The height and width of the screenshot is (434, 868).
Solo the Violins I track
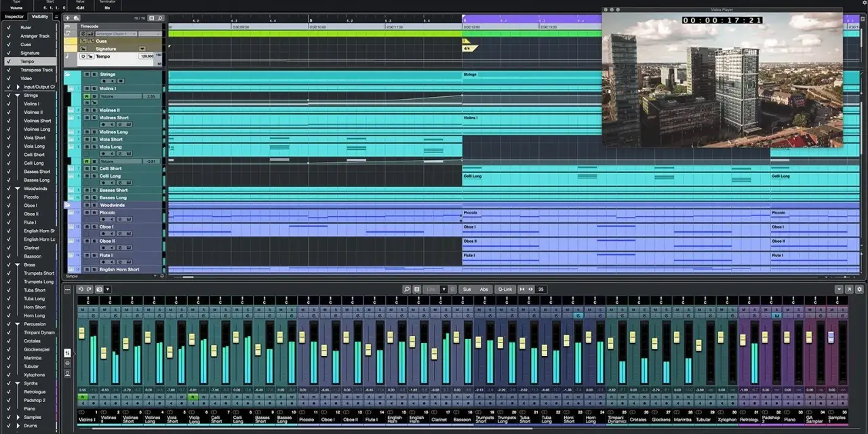coord(94,88)
